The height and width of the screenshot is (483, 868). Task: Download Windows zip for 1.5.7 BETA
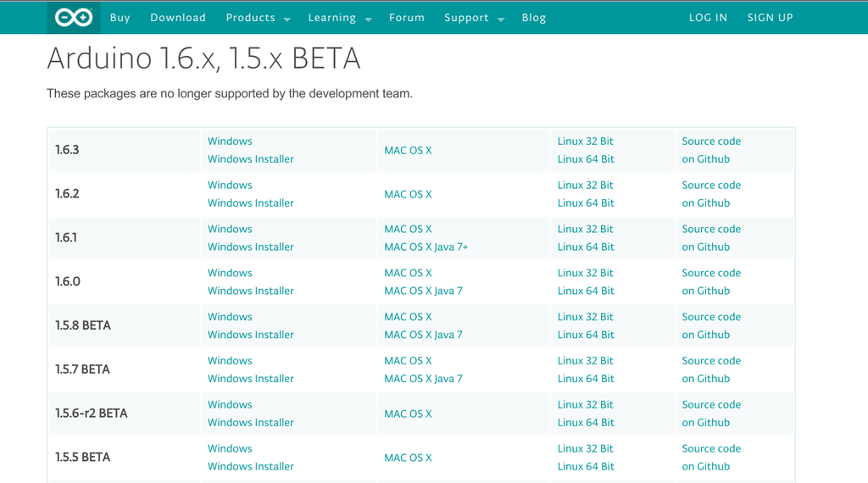coord(230,361)
